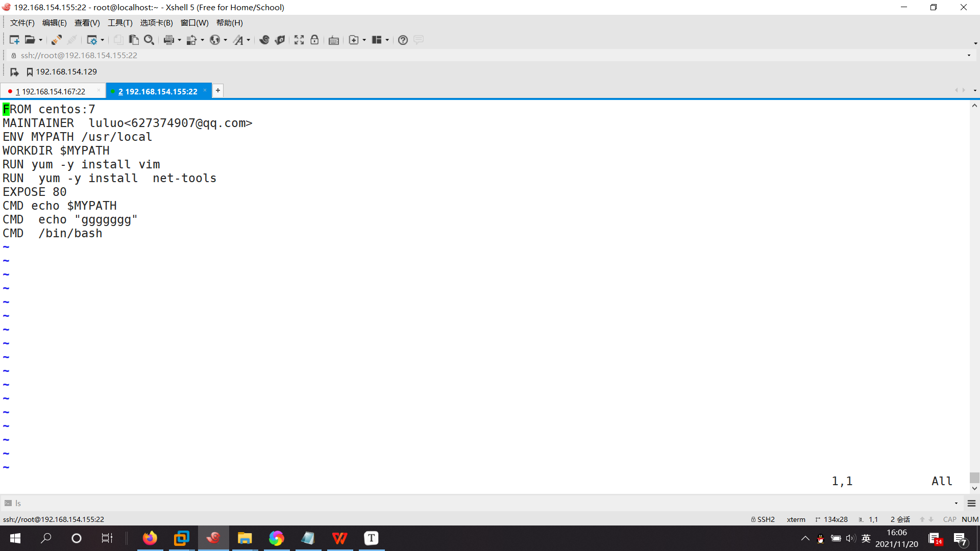Click the 192.168.154.129 bookmark link
The width and height of the screenshot is (980, 551).
[66, 72]
